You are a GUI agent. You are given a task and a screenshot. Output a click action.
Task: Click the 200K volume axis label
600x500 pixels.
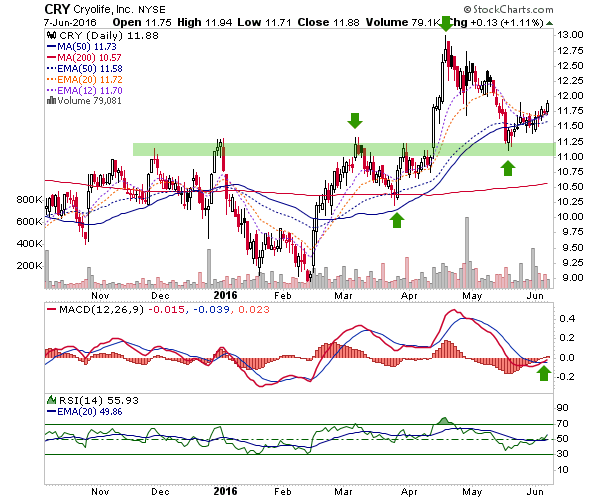tap(29, 265)
